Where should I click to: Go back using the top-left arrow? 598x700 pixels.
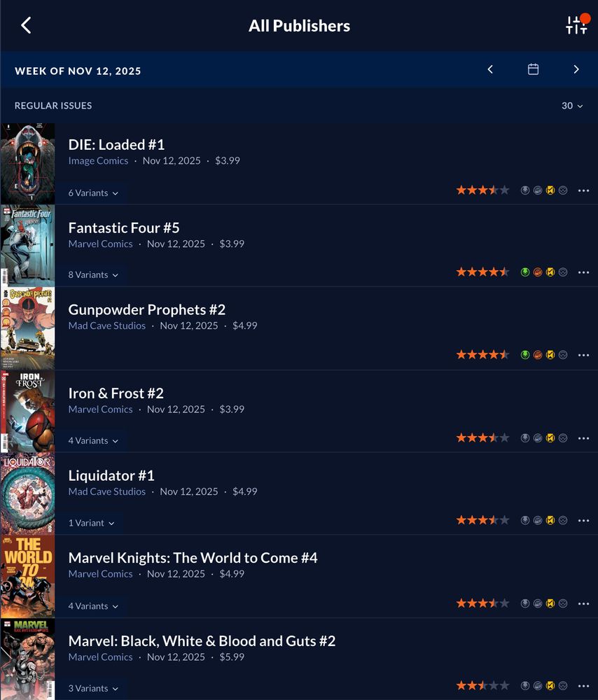(26, 25)
